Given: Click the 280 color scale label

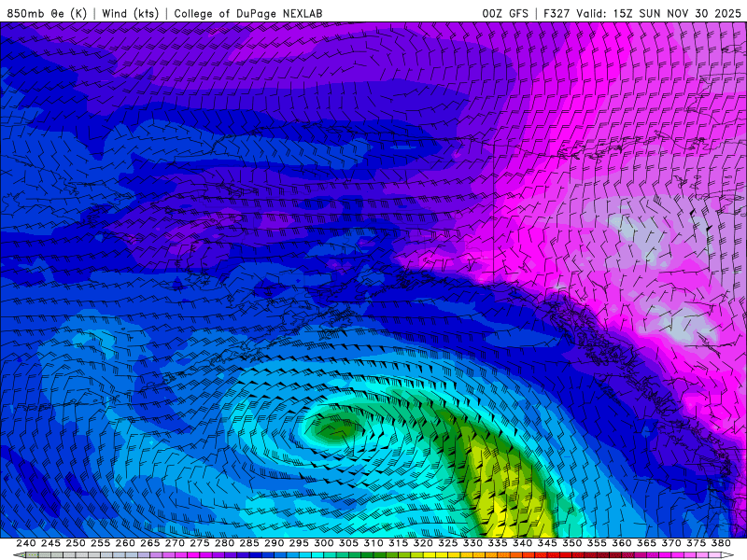Looking at the screenshot, I should tap(224, 543).
